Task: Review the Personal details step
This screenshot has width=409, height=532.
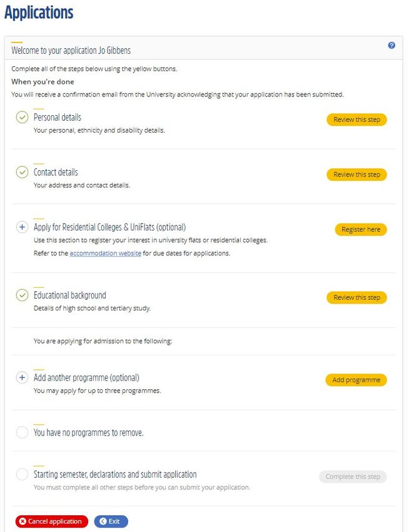Action: tap(356, 120)
